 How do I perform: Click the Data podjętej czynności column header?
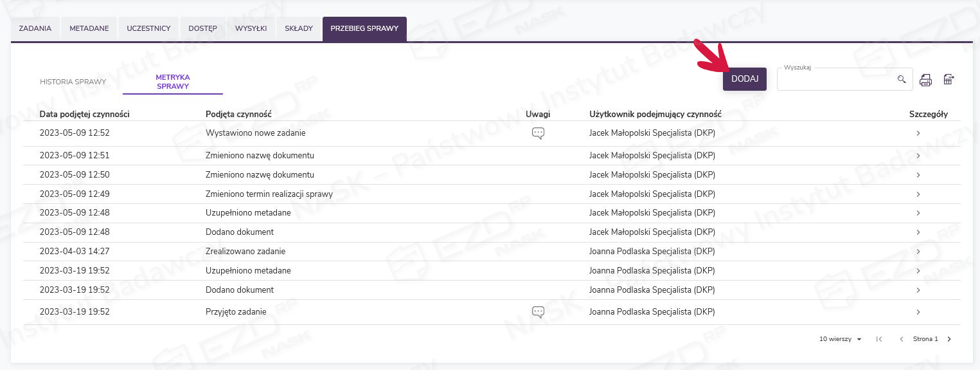[x=85, y=114]
